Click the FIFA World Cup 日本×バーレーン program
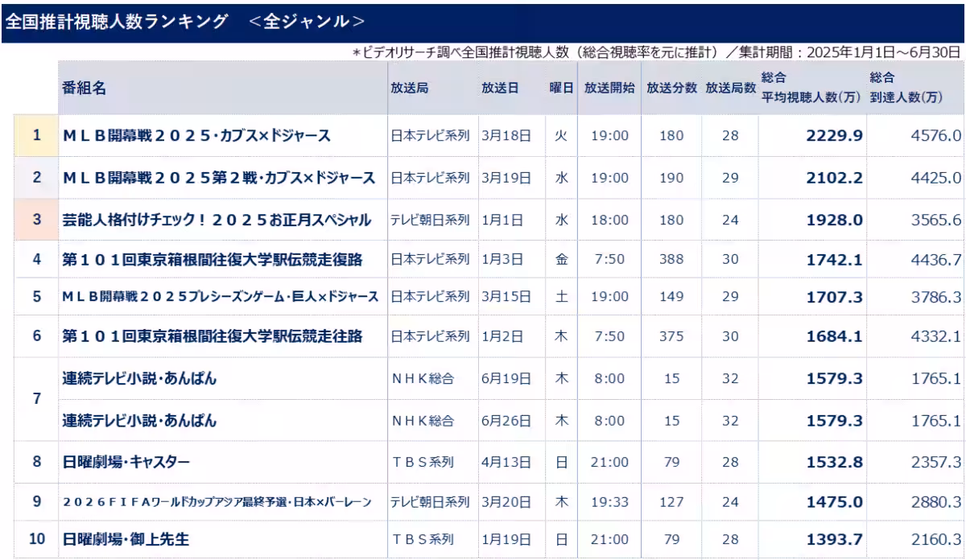The image size is (966, 560). coord(217,502)
